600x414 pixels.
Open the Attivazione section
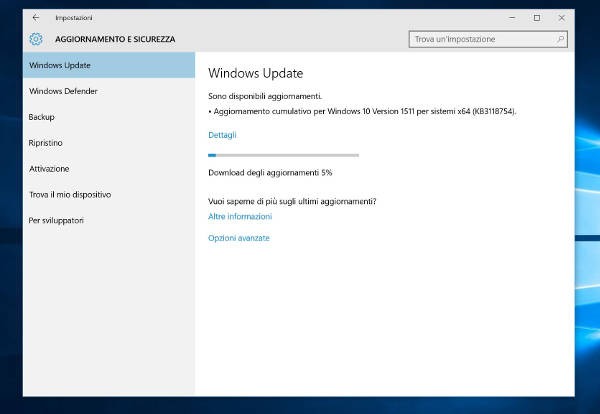(x=109, y=169)
